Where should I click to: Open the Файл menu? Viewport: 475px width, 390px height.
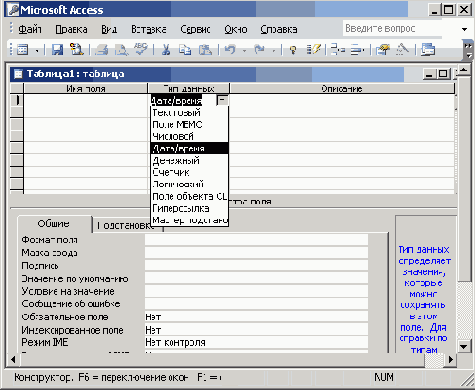(x=30, y=29)
